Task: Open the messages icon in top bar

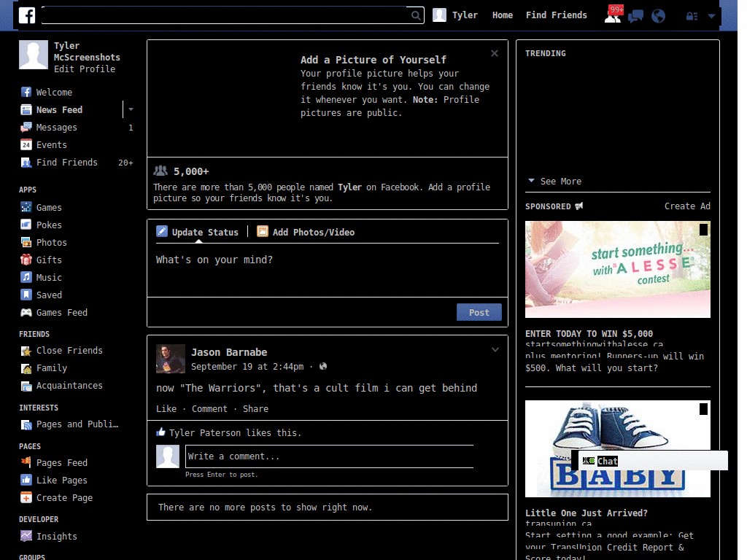Action: coord(635,16)
